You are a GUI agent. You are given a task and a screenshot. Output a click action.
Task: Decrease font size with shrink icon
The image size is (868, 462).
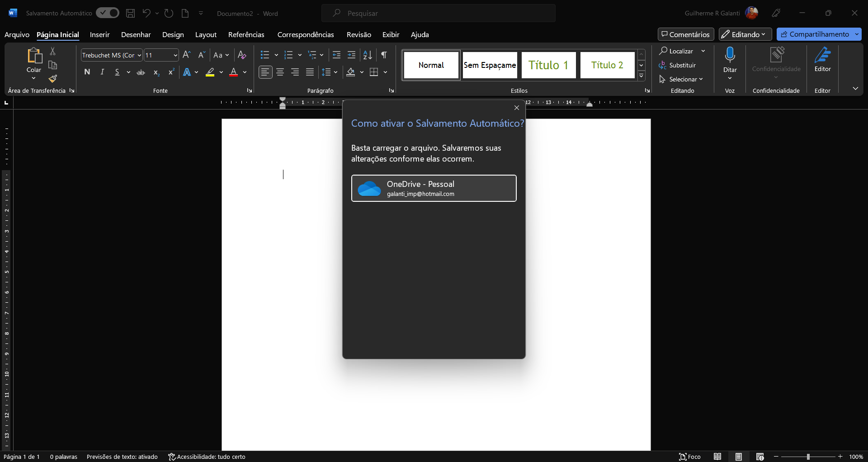(x=202, y=55)
